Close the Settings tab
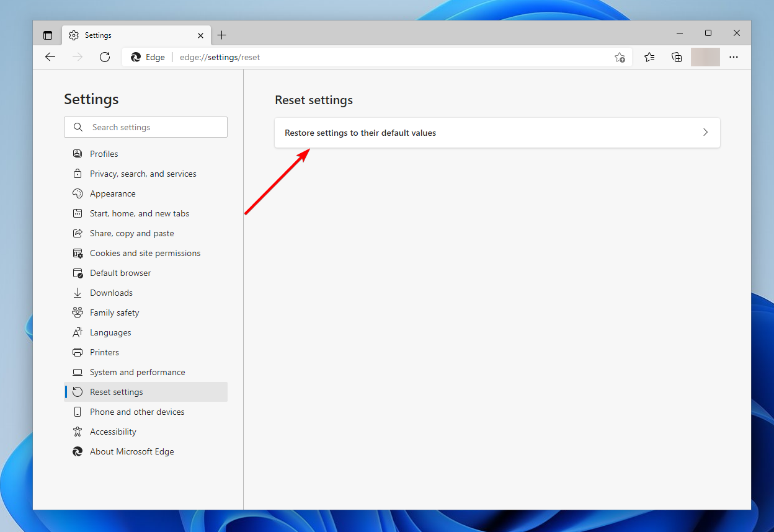774x532 pixels. (x=200, y=35)
